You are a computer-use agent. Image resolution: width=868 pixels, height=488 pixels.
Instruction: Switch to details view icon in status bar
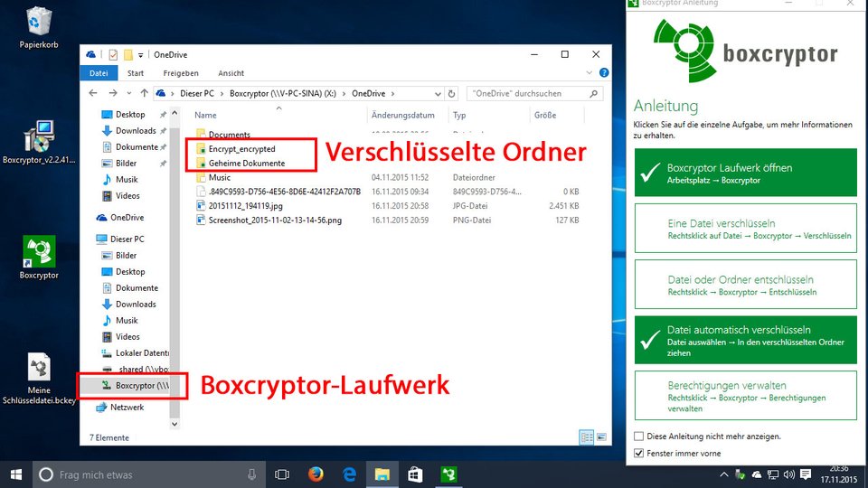coord(586,437)
